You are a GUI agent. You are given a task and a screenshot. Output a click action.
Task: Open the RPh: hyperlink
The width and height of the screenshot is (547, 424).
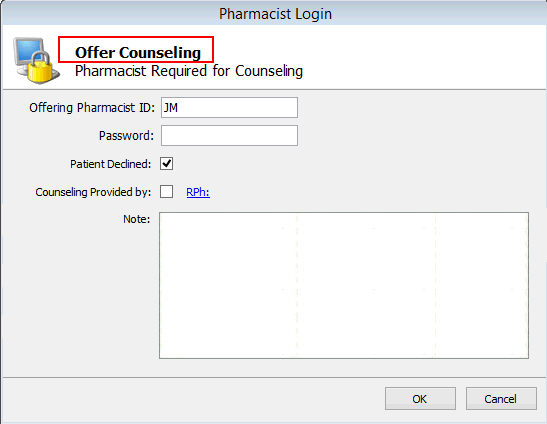[x=198, y=192]
